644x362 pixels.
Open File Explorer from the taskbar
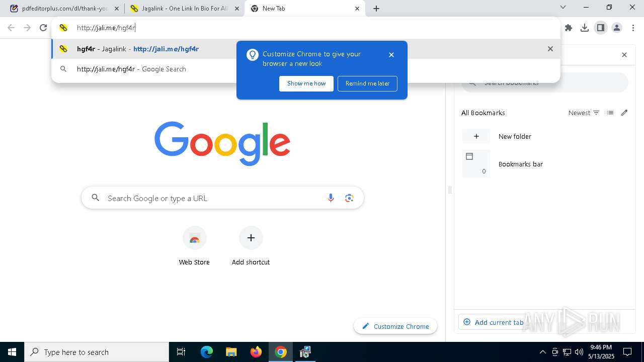231,352
